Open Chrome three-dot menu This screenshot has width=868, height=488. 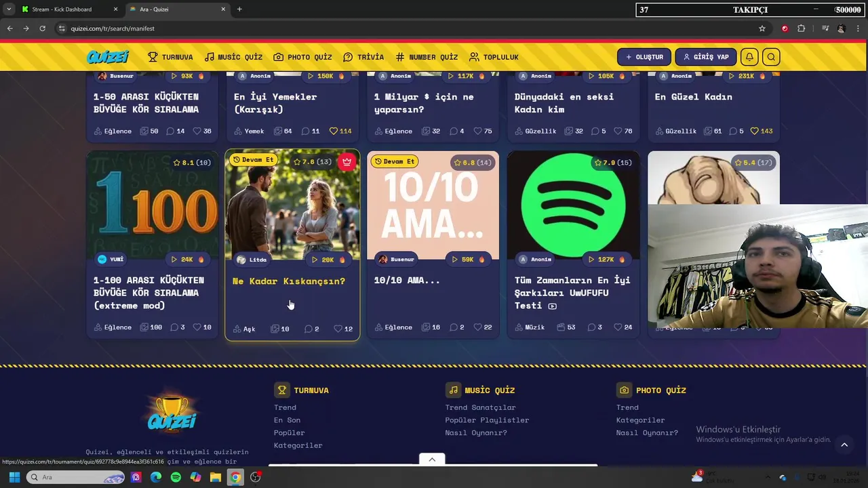pos(858,28)
